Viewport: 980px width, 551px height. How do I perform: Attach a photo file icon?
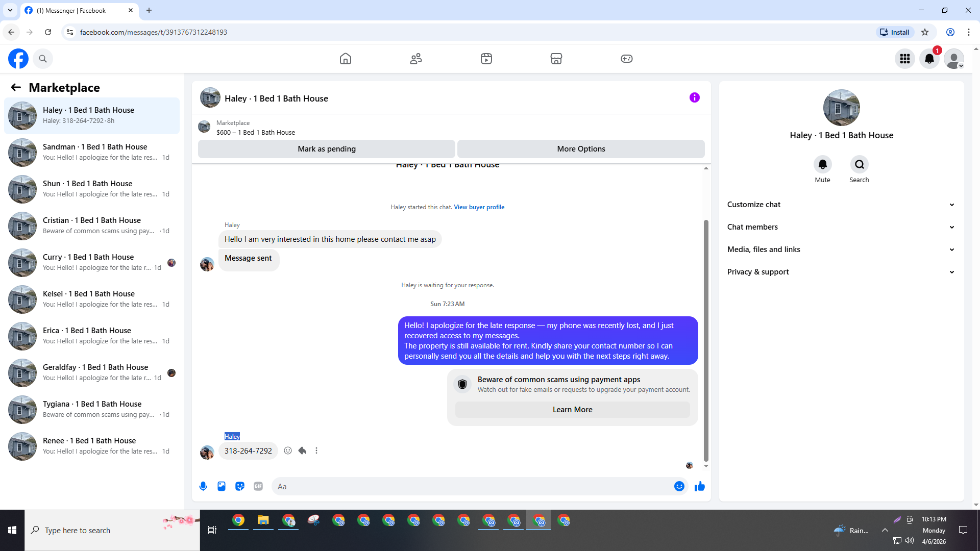tap(222, 486)
